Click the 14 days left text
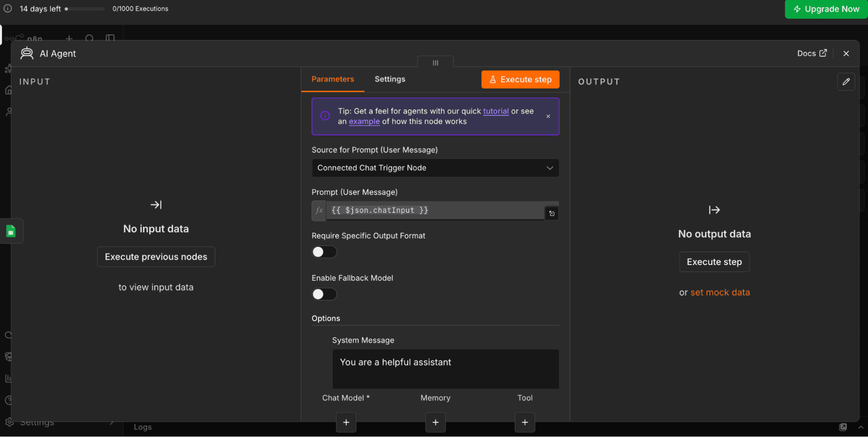This screenshot has height=437, width=868. [x=40, y=9]
